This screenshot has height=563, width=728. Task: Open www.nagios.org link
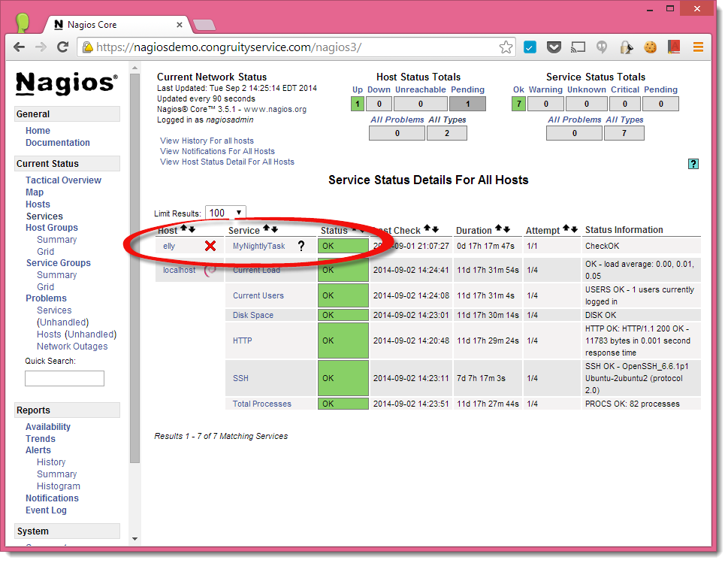275,109
